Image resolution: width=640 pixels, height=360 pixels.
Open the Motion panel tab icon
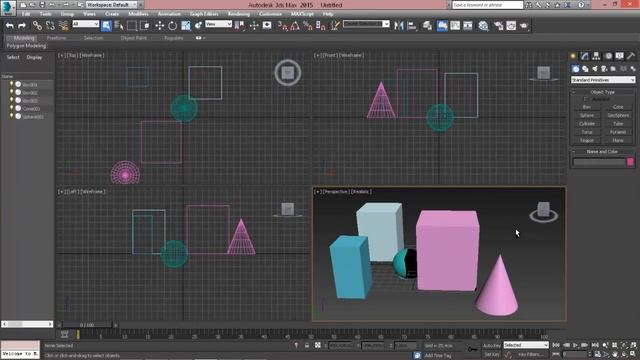tap(609, 56)
